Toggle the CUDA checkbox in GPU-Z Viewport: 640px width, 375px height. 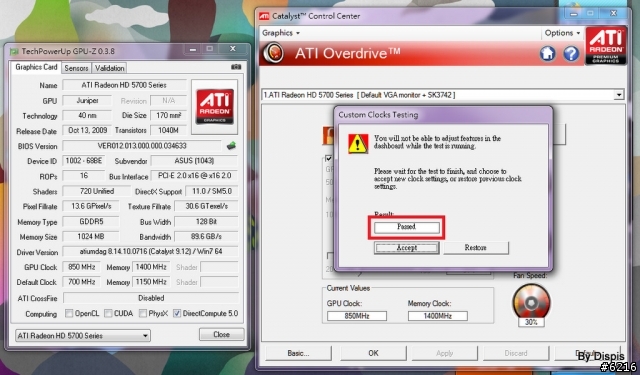[x=108, y=313]
